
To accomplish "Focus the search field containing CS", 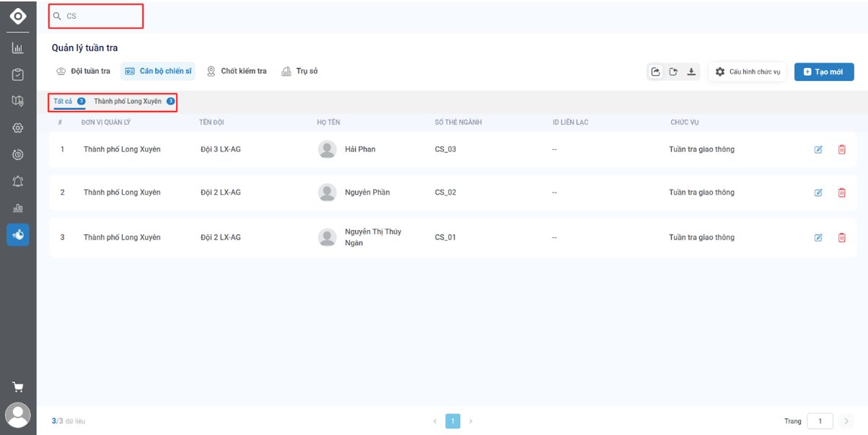I will [96, 16].
